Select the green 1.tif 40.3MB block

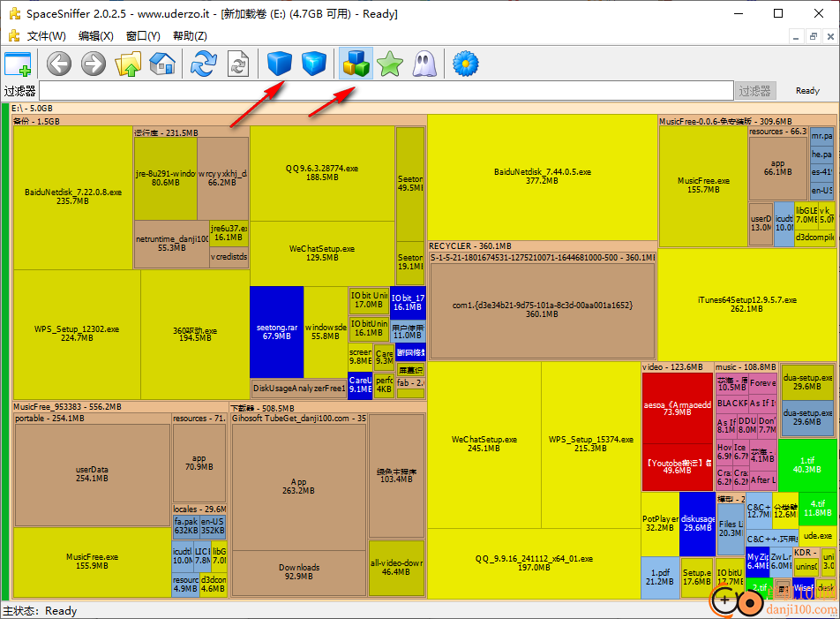coord(806,465)
